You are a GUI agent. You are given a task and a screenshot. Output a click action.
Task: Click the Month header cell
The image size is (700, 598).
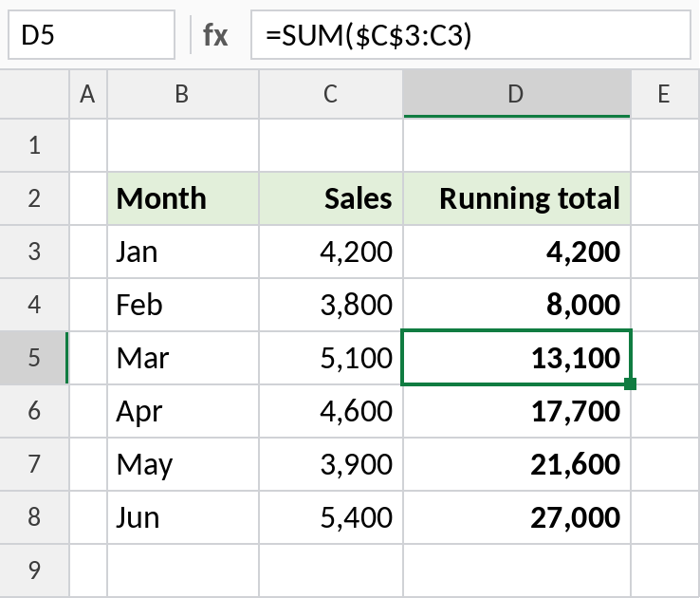click(x=183, y=198)
